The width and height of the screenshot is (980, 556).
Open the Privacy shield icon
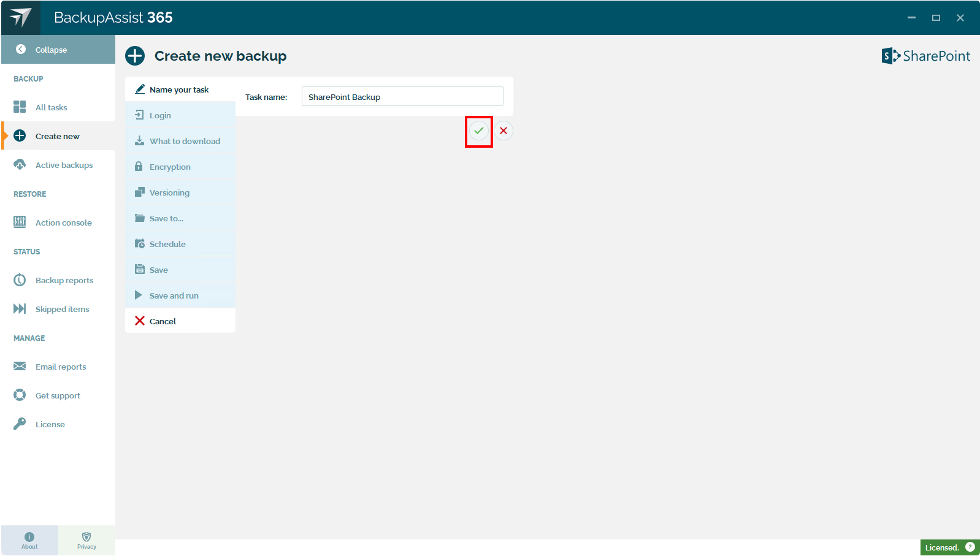[86, 537]
